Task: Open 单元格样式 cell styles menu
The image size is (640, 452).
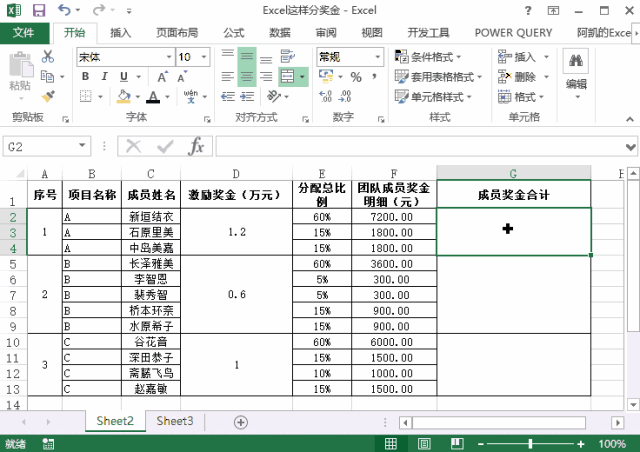Action: (433, 97)
